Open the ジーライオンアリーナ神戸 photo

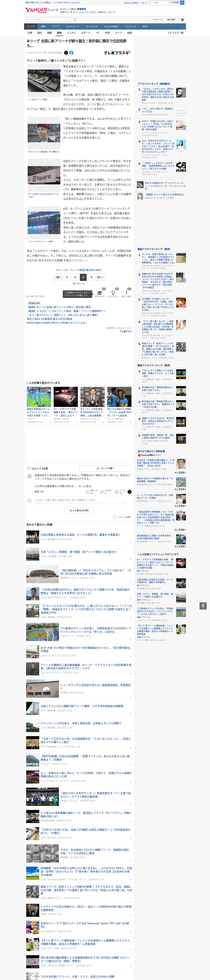tap(44, 223)
